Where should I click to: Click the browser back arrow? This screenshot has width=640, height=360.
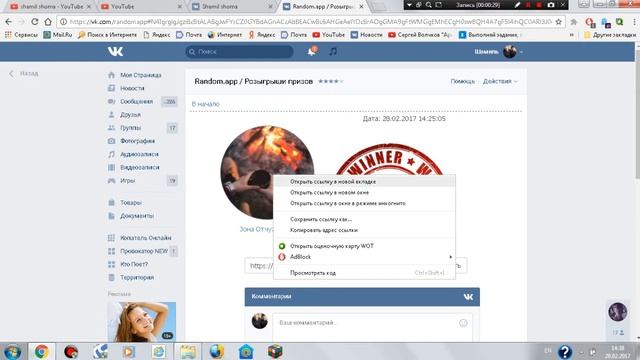click(9, 22)
